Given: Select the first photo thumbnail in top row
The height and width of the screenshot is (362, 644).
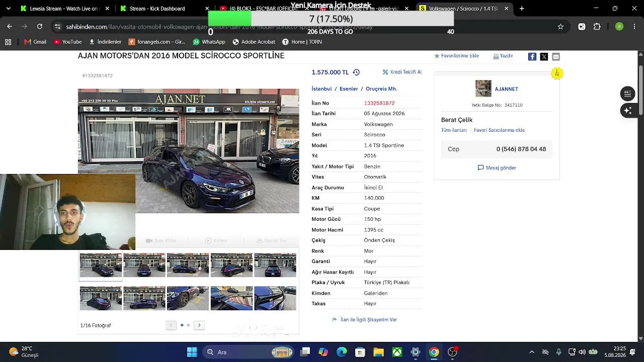Looking at the screenshot, I should click(x=101, y=265).
